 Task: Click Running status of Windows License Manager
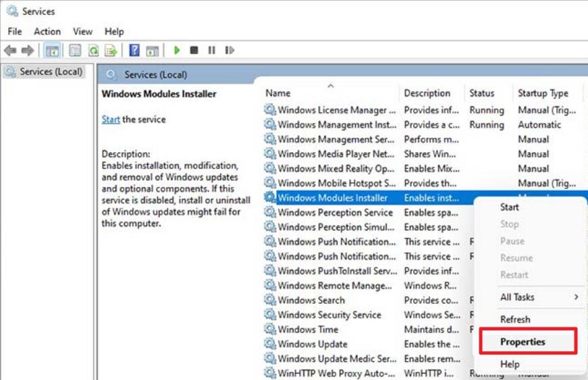tap(486, 110)
